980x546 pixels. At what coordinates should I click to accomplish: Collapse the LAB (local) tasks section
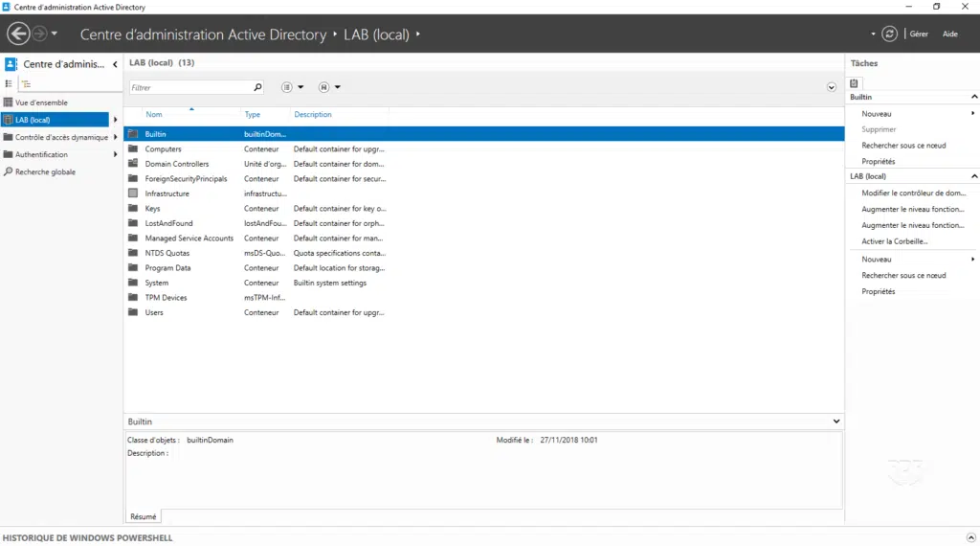973,176
